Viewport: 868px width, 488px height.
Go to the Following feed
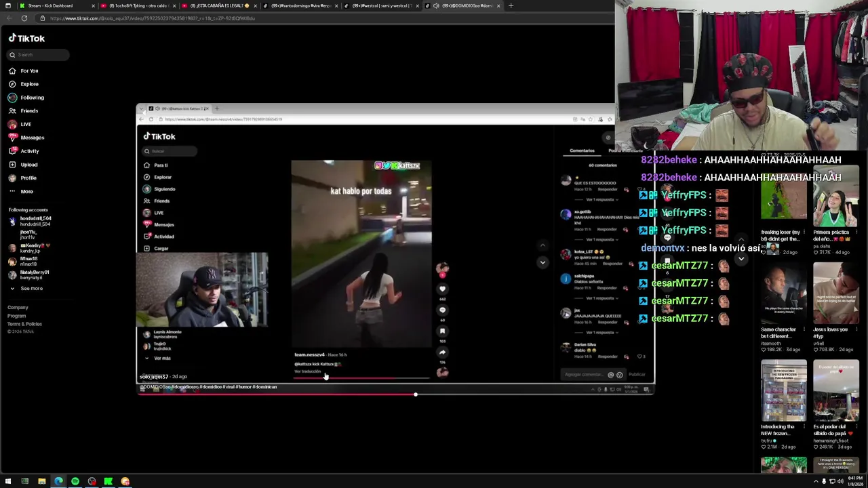click(26, 98)
